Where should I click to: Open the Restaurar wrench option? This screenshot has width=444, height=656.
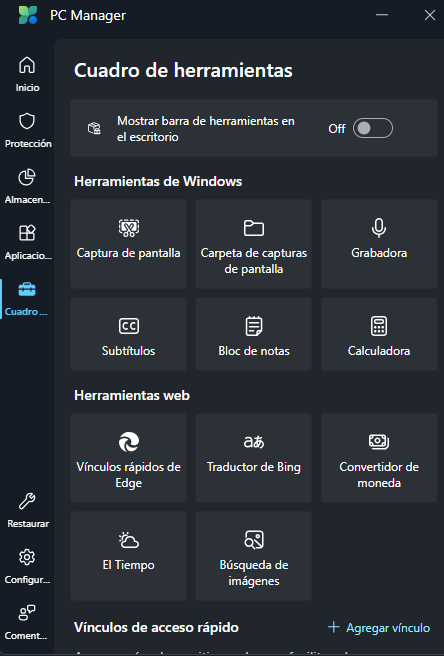pos(27,510)
